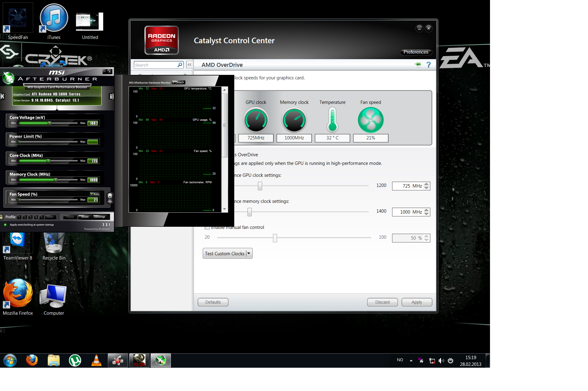Click Detach on the Hardware Monitor
Viewport: 588px width, 391px height.
179,82
